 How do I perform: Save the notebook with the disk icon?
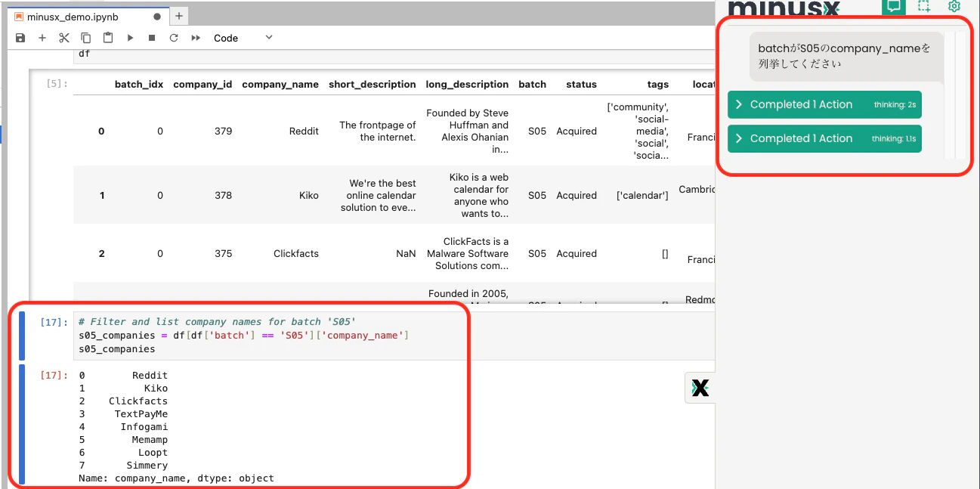pyautogui.click(x=20, y=38)
